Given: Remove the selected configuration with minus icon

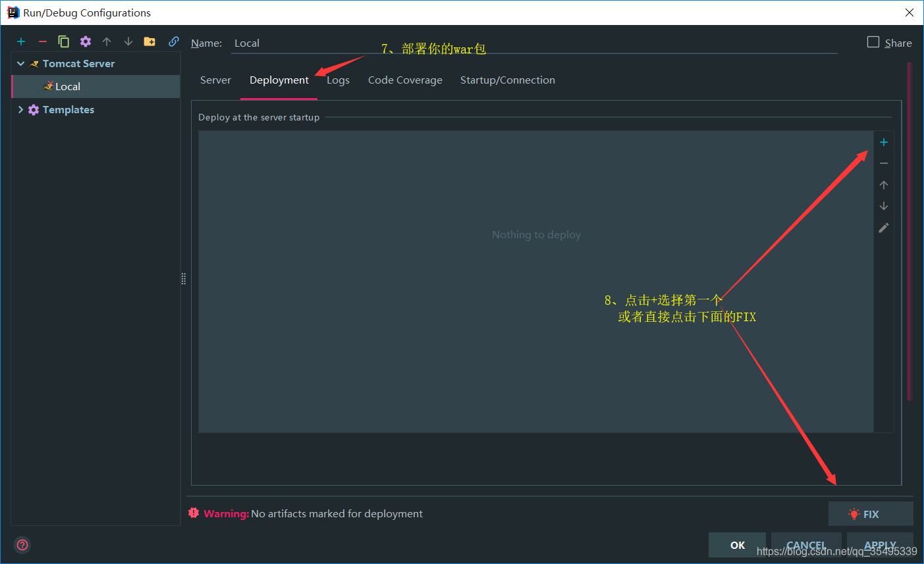Looking at the screenshot, I should pyautogui.click(x=43, y=41).
